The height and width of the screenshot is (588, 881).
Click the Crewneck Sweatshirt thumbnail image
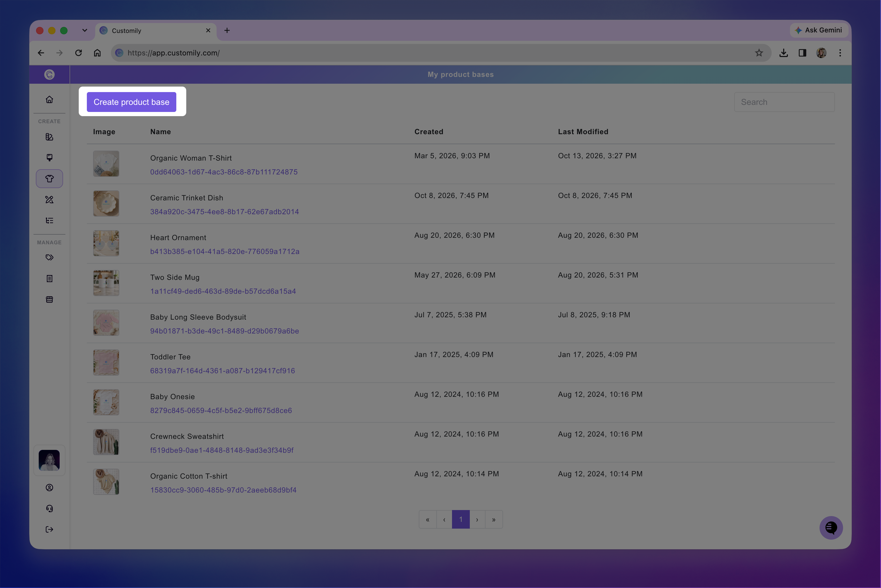click(106, 442)
